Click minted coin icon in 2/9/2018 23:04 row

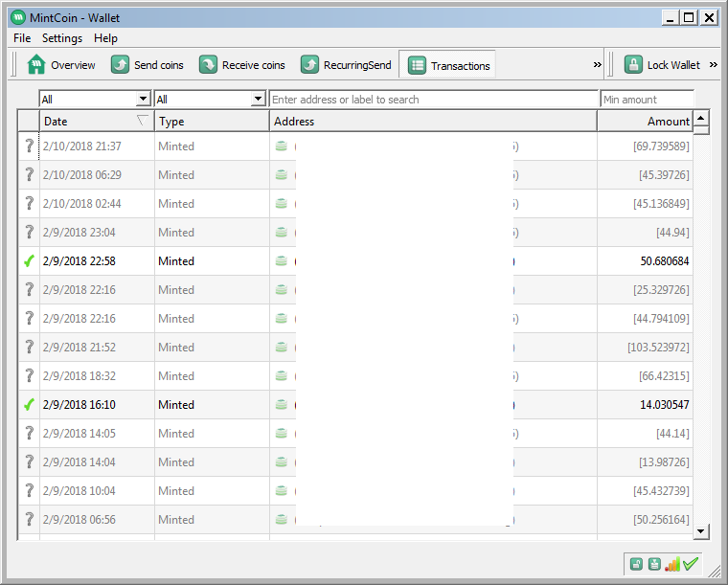tap(282, 233)
